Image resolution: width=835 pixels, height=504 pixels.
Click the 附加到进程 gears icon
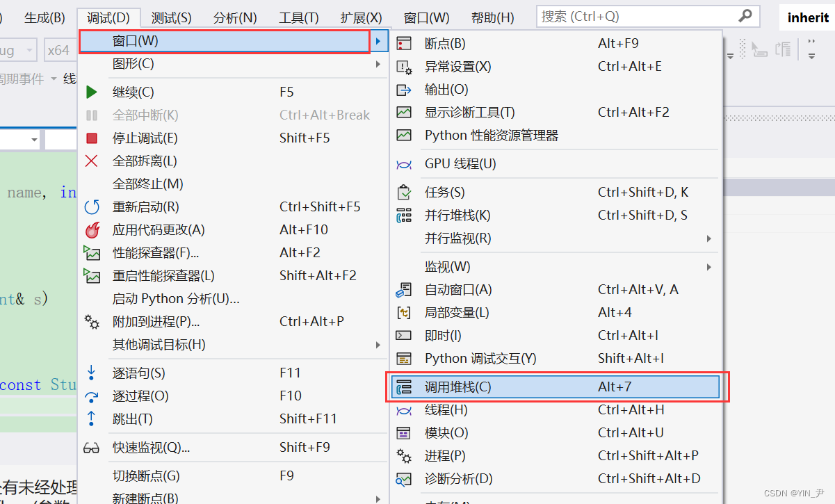click(92, 321)
